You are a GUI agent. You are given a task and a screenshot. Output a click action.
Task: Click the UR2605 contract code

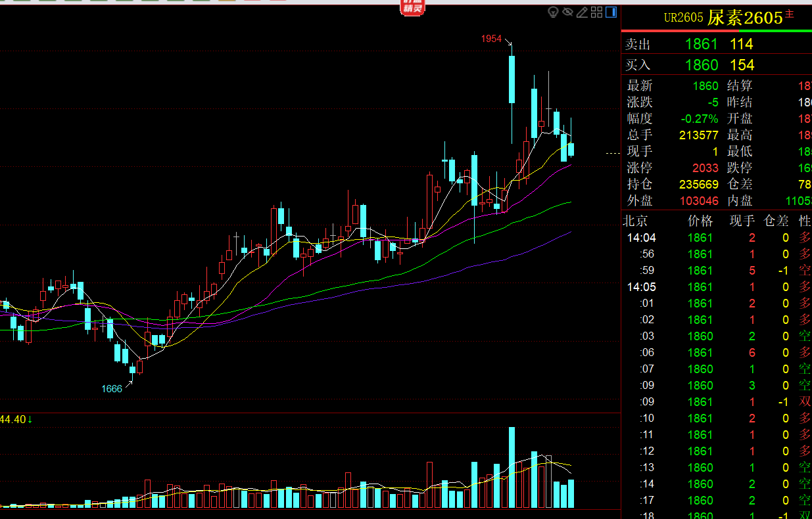pos(684,18)
